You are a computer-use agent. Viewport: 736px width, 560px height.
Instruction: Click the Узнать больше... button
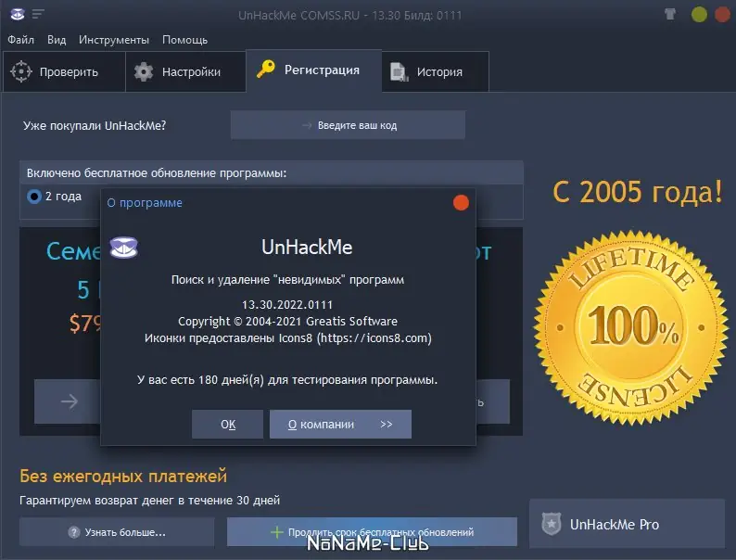[117, 532]
